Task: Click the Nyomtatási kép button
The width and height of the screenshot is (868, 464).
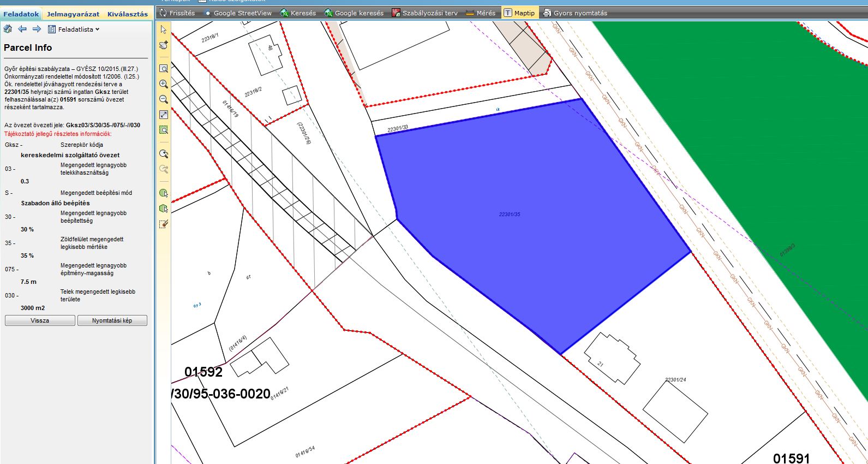Action: [112, 320]
